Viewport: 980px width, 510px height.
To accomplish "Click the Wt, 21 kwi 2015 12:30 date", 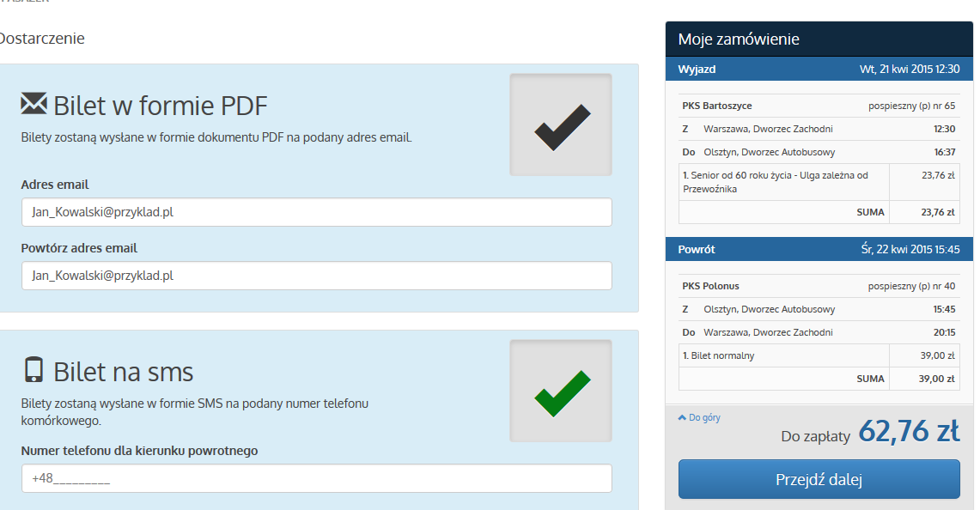I will pos(910,69).
